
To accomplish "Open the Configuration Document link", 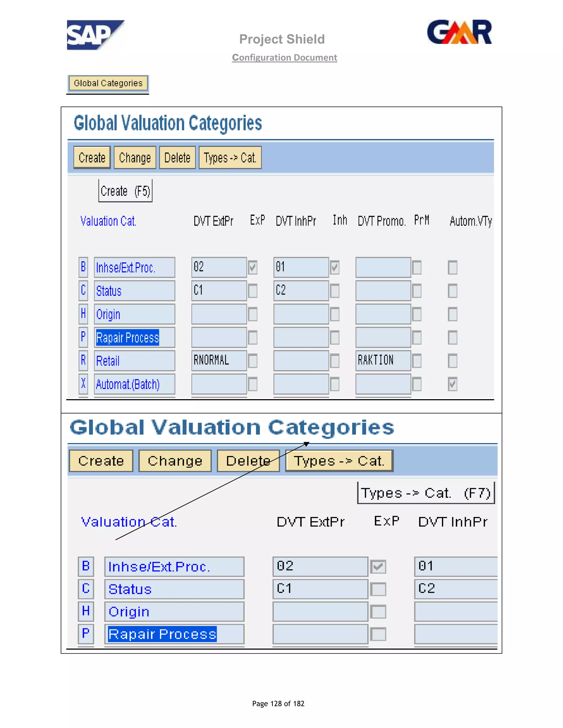I will 284,58.
